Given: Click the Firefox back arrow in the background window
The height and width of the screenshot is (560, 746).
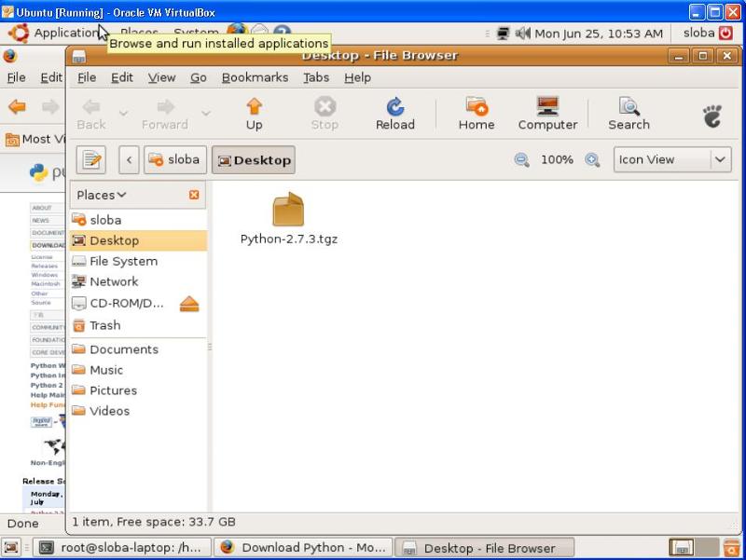Looking at the screenshot, I should tap(17, 107).
